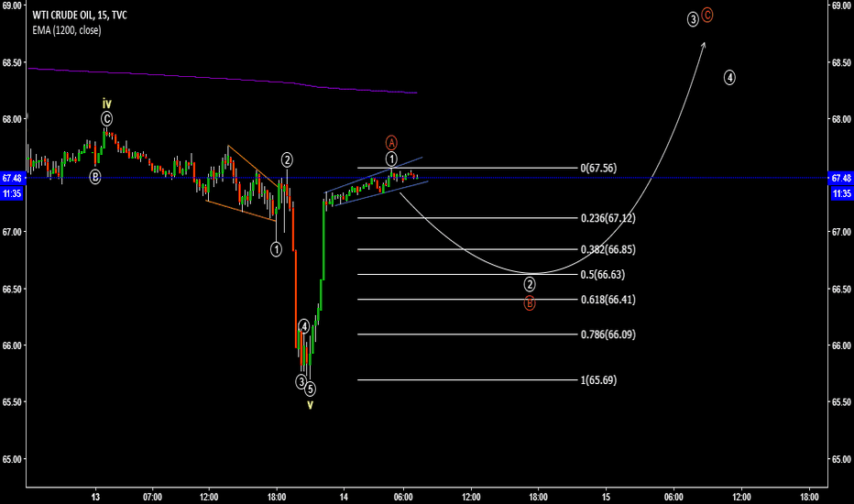The image size is (854, 504).
Task: Select the EMA (1200, close) indicator label
Action: [67, 30]
